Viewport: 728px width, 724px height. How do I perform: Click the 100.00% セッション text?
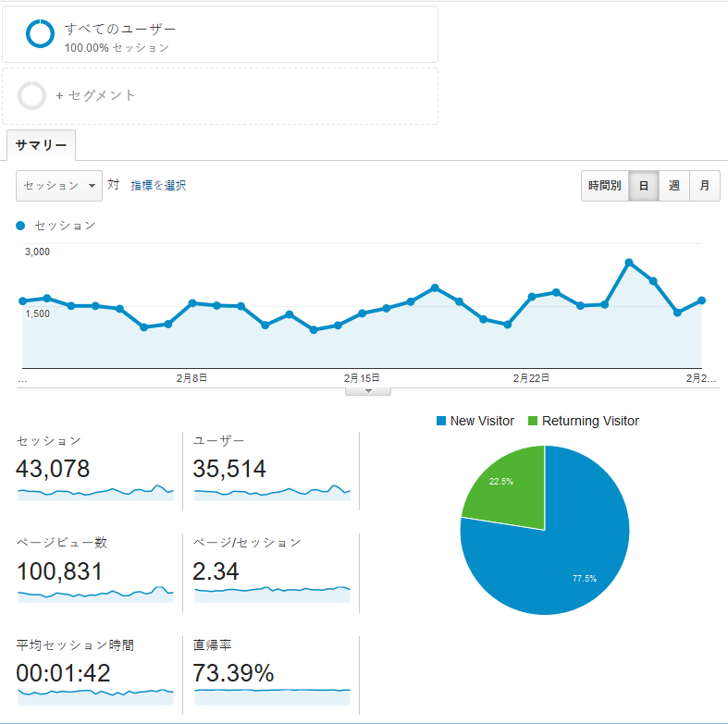tap(117, 48)
